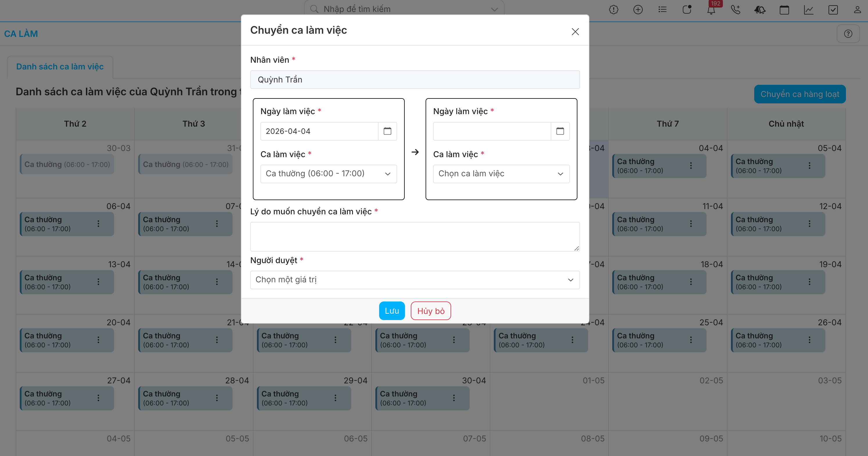The image size is (868, 456).
Task: Close the Chuyển ca làm việc dialog
Action: click(575, 32)
